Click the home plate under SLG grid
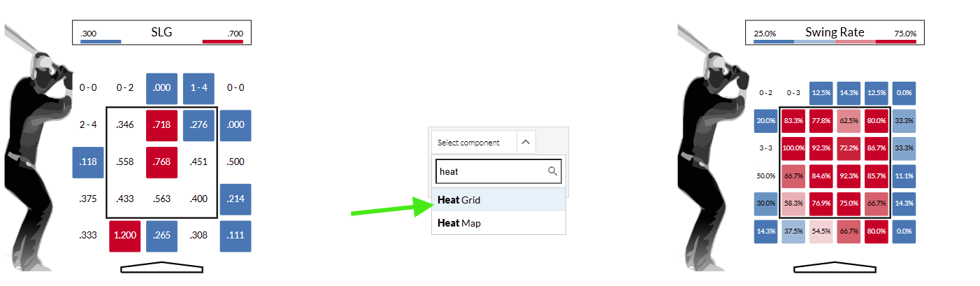 pyautogui.click(x=162, y=267)
